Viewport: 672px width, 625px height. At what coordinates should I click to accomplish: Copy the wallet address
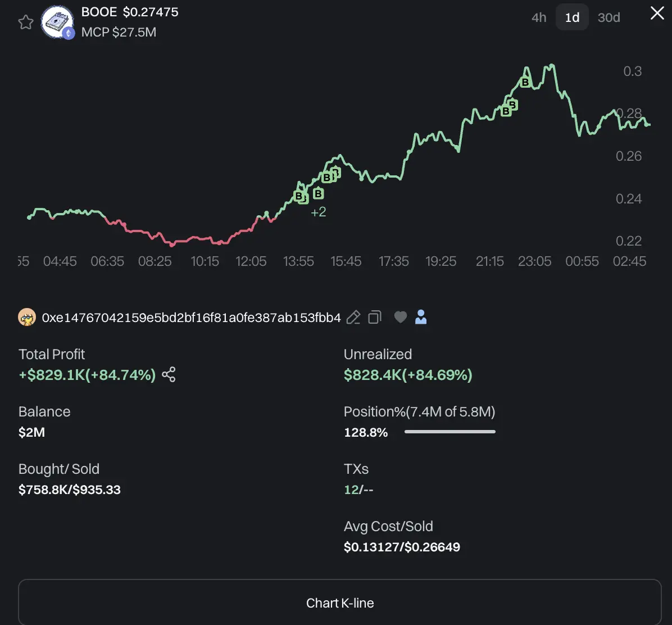point(374,317)
